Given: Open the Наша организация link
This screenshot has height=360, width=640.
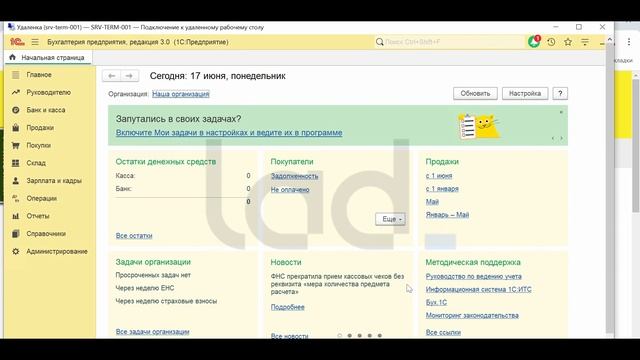Looking at the screenshot, I should coord(180,94).
